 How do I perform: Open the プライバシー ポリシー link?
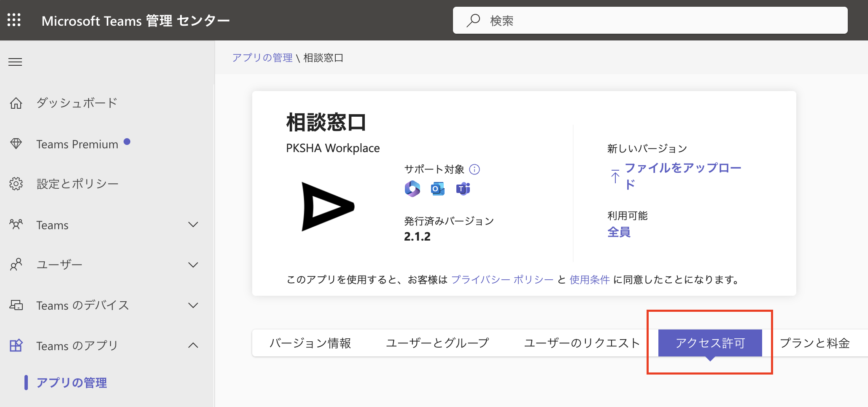click(x=502, y=280)
